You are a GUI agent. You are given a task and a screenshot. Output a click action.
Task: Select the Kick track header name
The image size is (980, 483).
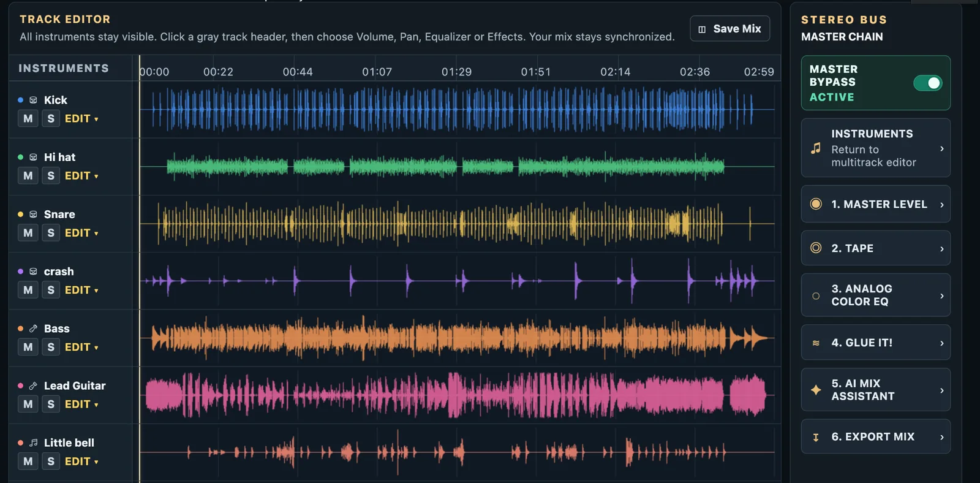(56, 100)
